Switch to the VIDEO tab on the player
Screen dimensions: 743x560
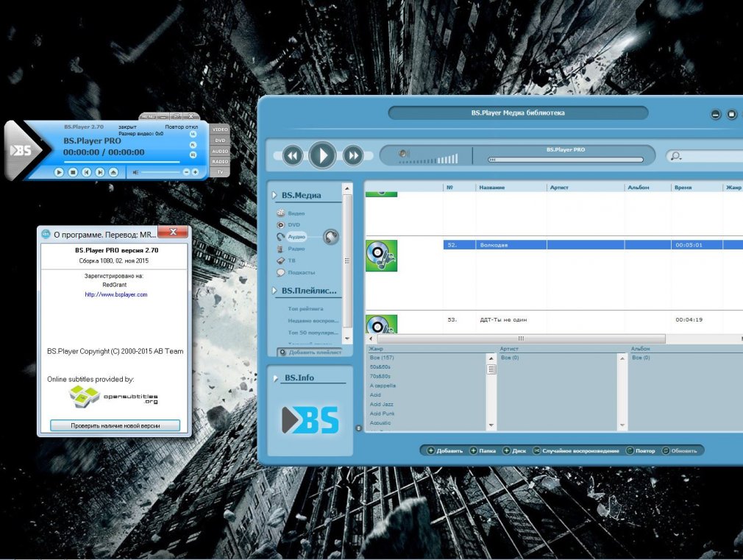[220, 130]
